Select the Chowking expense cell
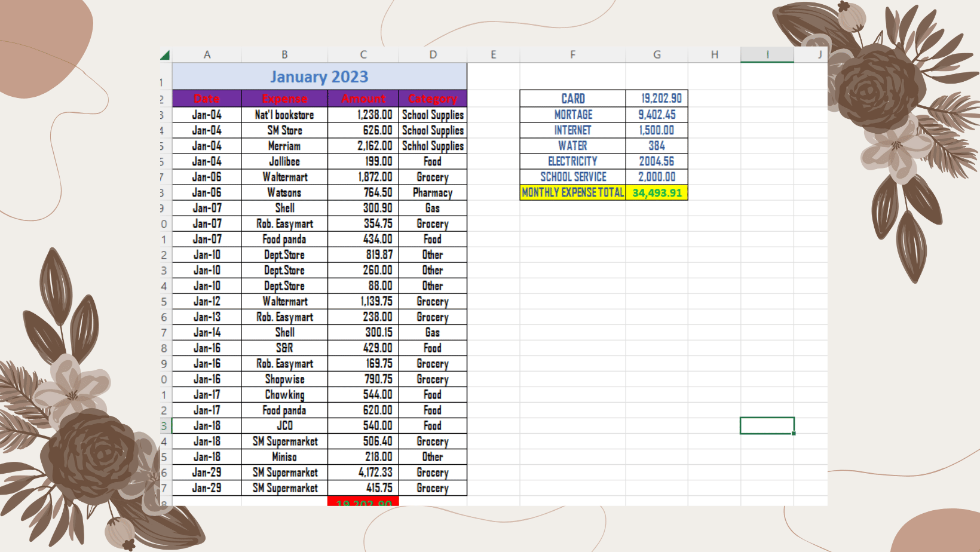Image resolution: width=980 pixels, height=552 pixels. [x=284, y=394]
